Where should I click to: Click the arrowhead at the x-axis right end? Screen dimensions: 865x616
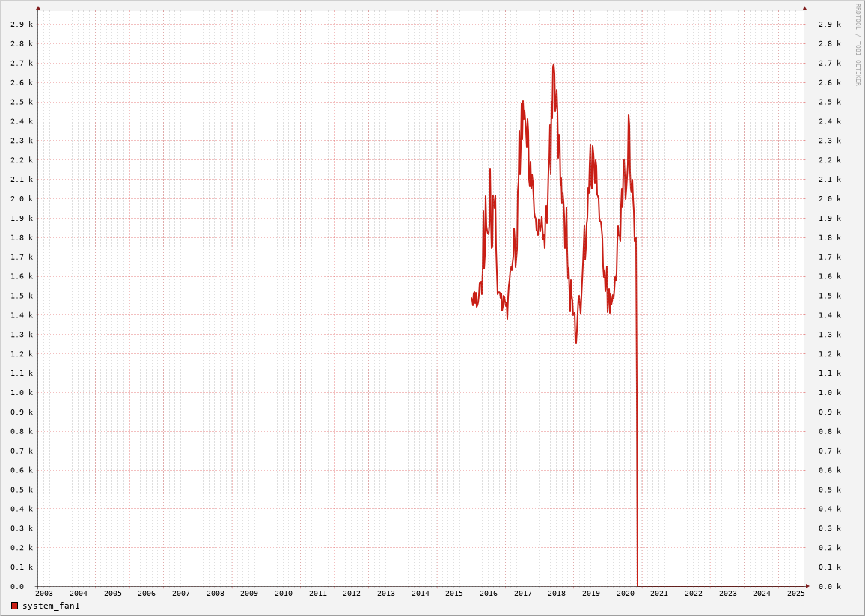(807, 586)
